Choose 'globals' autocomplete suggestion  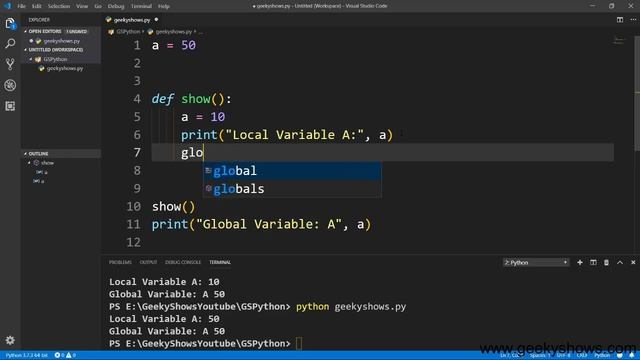(x=293, y=189)
